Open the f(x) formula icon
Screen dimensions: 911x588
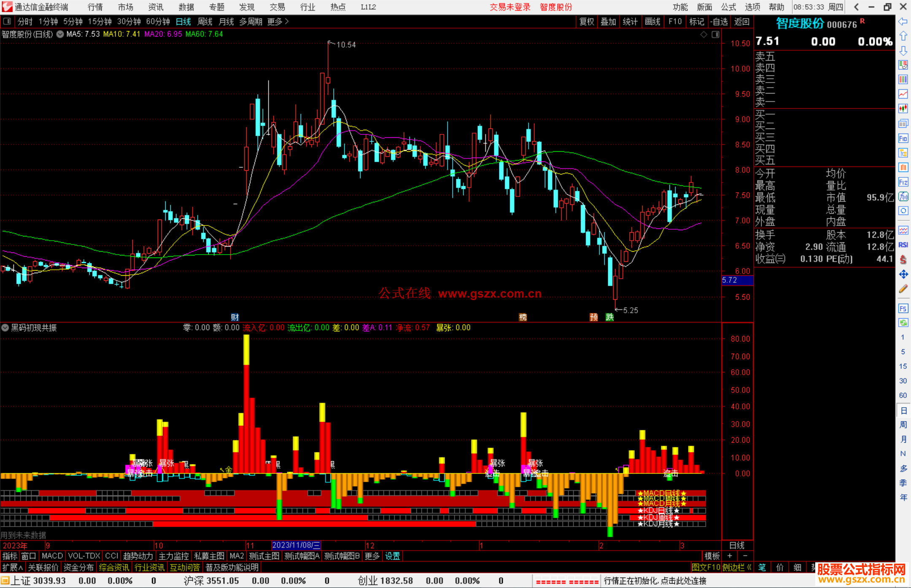click(x=903, y=196)
